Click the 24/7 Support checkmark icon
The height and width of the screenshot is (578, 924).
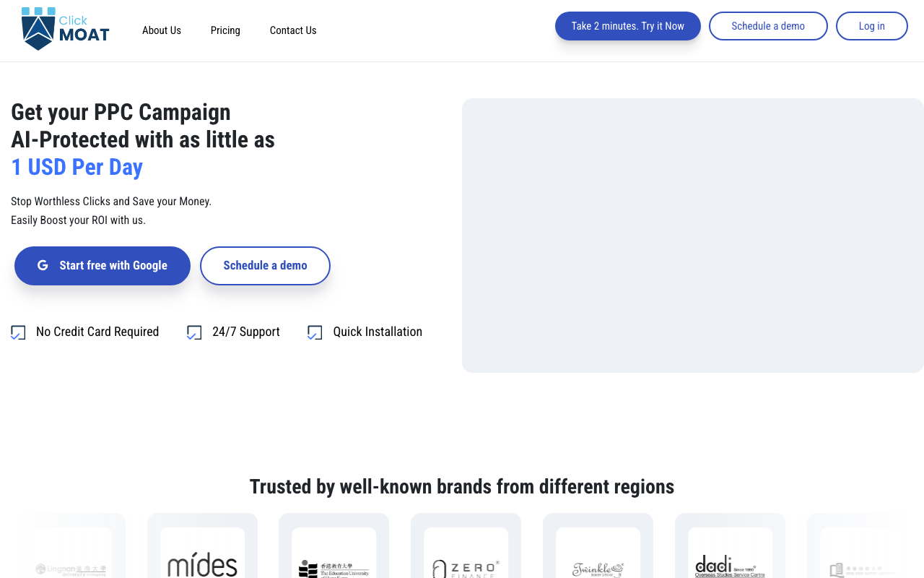pos(194,332)
